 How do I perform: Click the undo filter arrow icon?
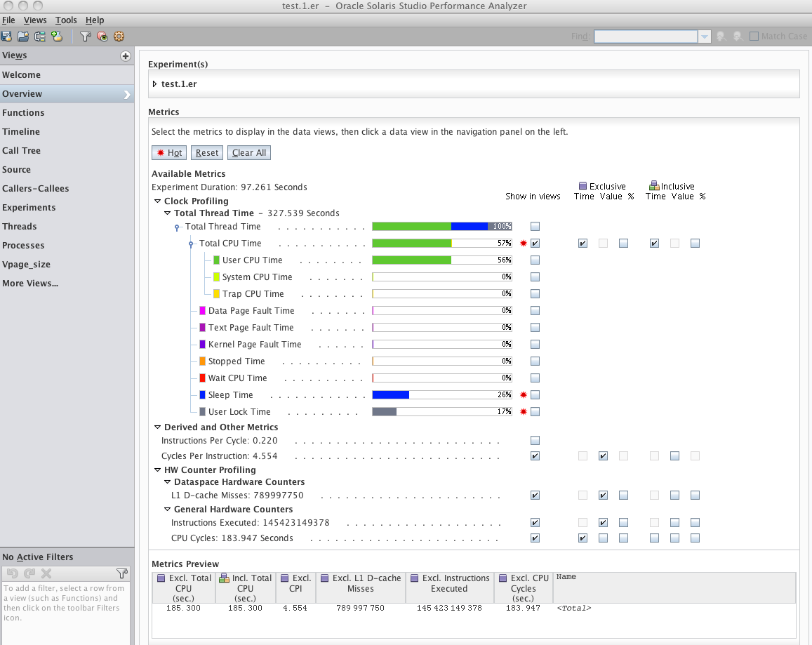point(13,573)
